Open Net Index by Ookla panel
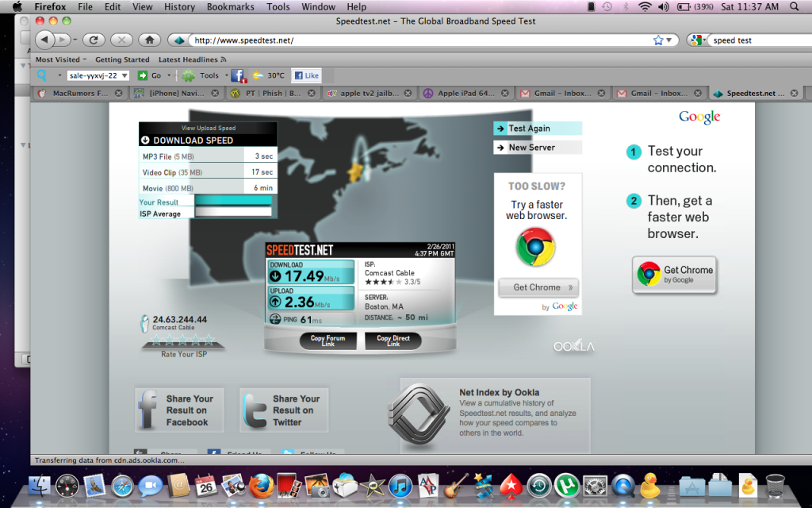 pos(495,415)
